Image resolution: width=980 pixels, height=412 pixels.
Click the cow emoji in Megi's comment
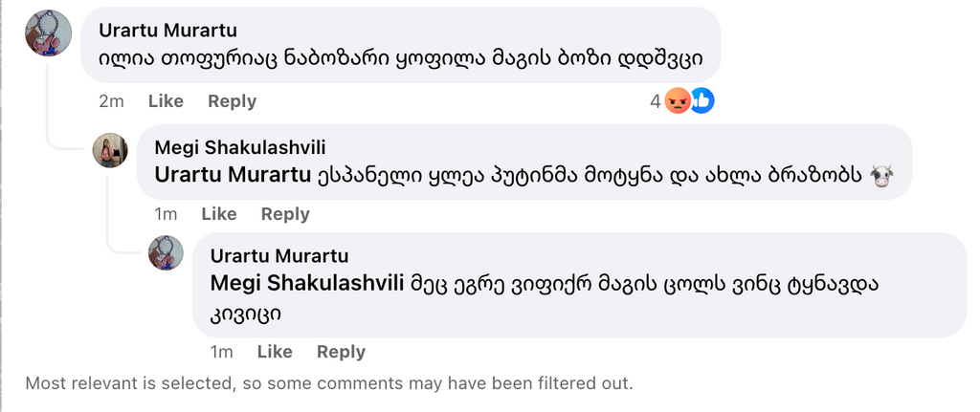881,176
